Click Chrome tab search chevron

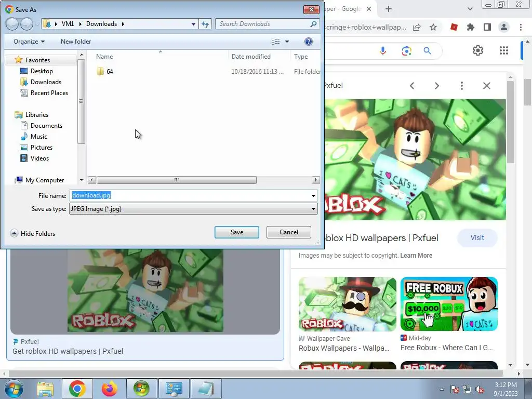tap(470, 9)
